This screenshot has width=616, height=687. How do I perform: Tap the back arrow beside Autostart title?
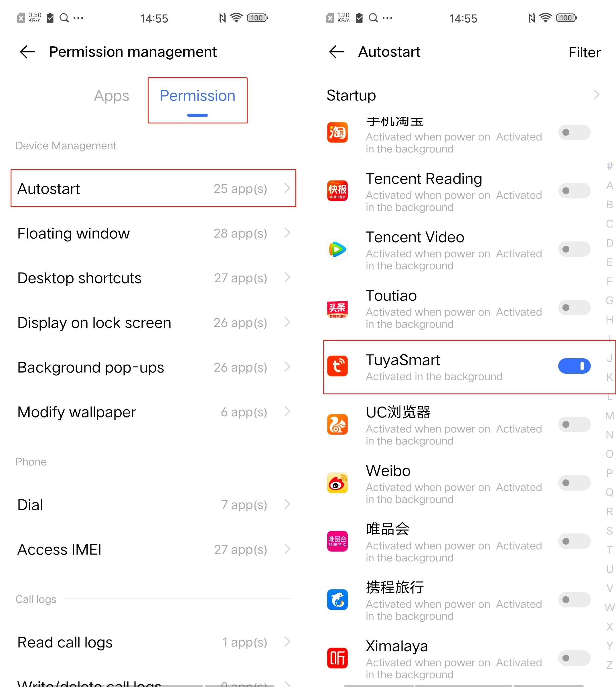336,52
